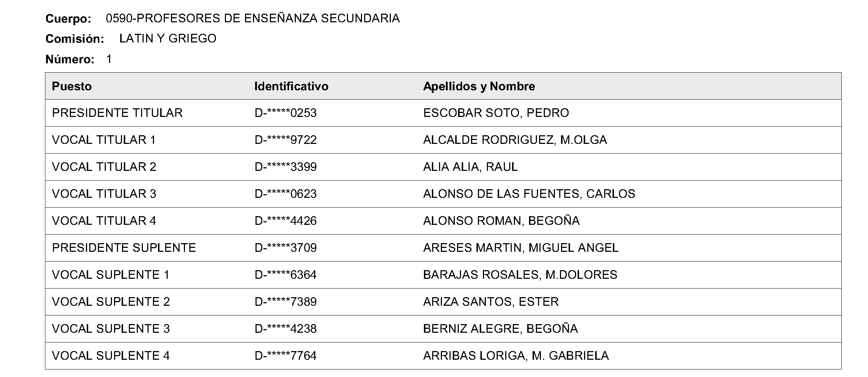Select the VOCAL SUPLENTE 4 cell

pos(111,356)
